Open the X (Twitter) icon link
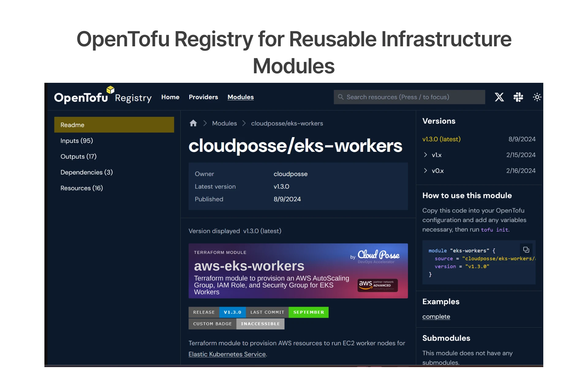This screenshot has height=368, width=588. (x=499, y=97)
